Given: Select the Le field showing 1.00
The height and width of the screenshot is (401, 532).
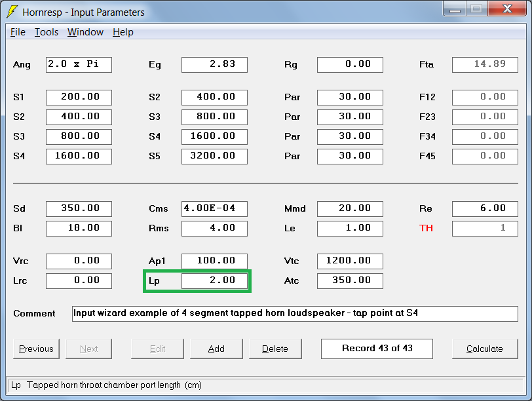Looking at the screenshot, I should coord(350,228).
